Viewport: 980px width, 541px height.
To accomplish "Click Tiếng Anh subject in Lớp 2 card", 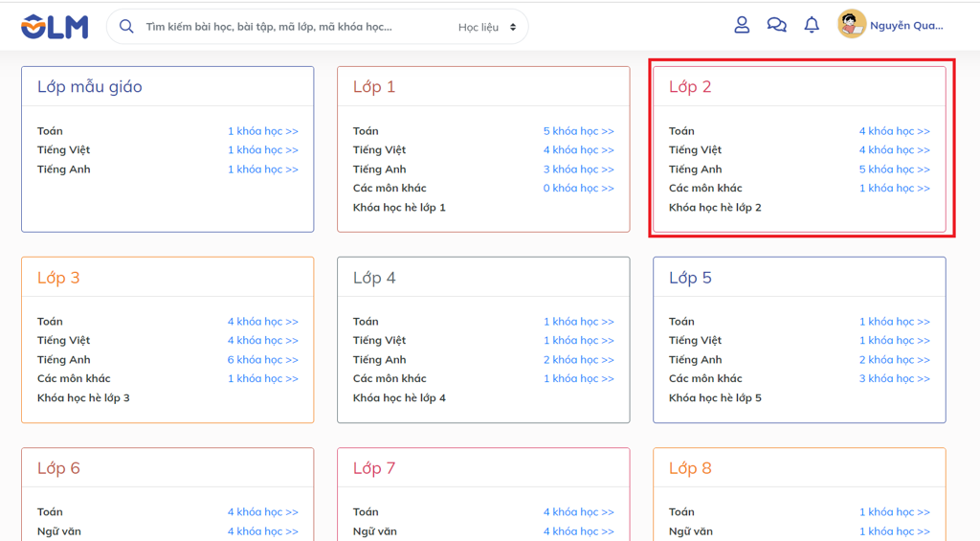I will click(x=695, y=169).
